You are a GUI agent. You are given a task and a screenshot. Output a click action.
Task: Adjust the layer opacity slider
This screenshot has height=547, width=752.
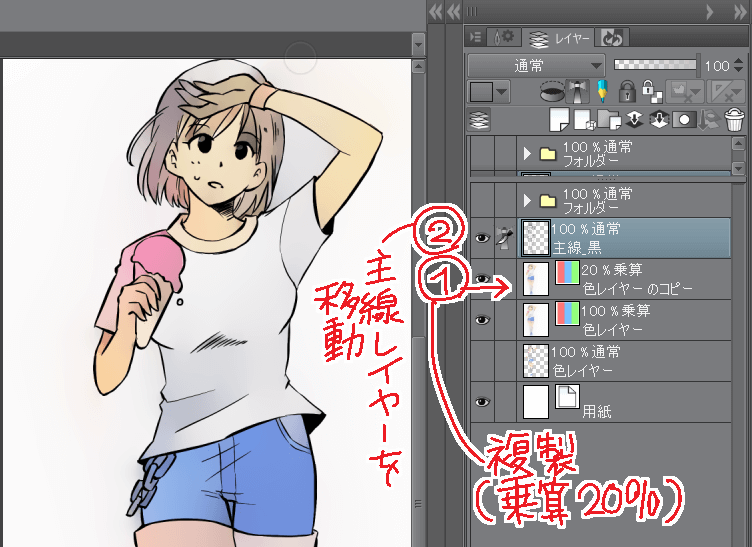point(656,65)
